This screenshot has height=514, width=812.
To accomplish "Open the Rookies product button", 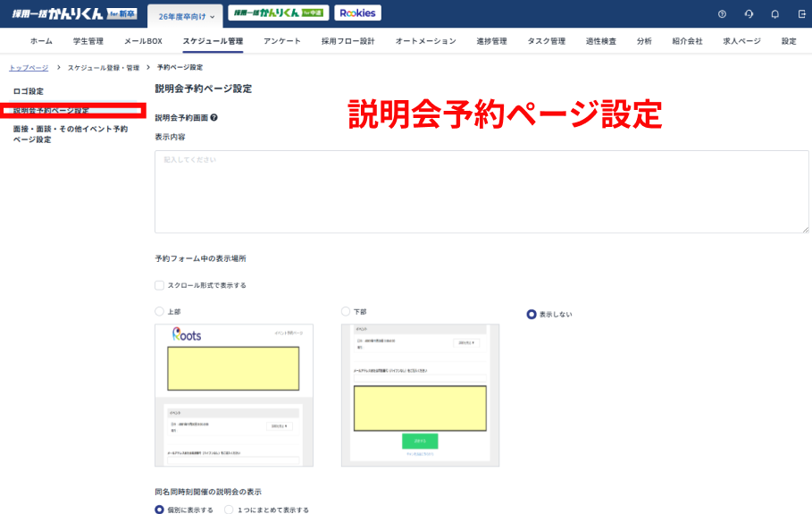I will 358,13.
